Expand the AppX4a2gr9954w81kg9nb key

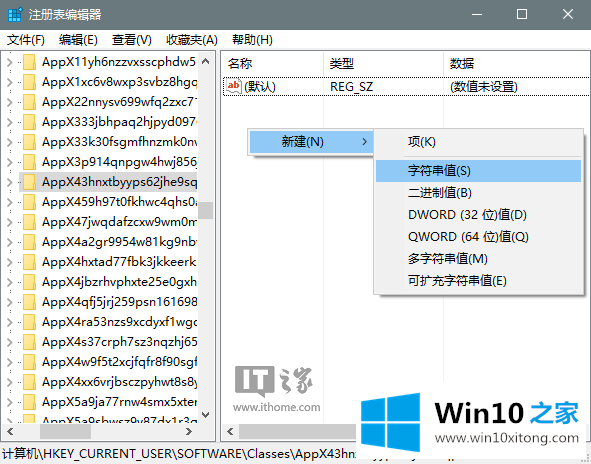pyautogui.click(x=10, y=242)
